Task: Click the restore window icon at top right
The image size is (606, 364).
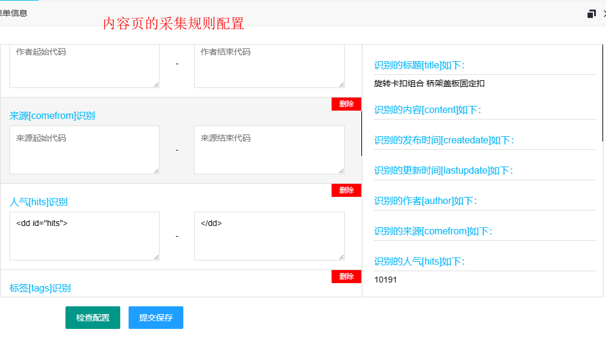Action: click(x=591, y=12)
